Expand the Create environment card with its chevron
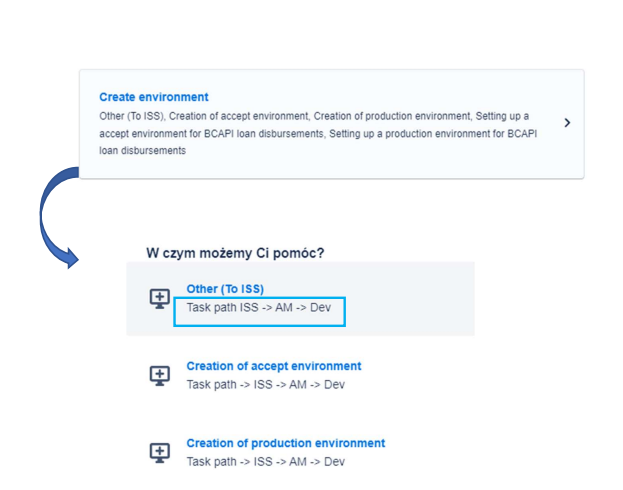Image resolution: width=623 pixels, height=490 pixels. coord(567,123)
